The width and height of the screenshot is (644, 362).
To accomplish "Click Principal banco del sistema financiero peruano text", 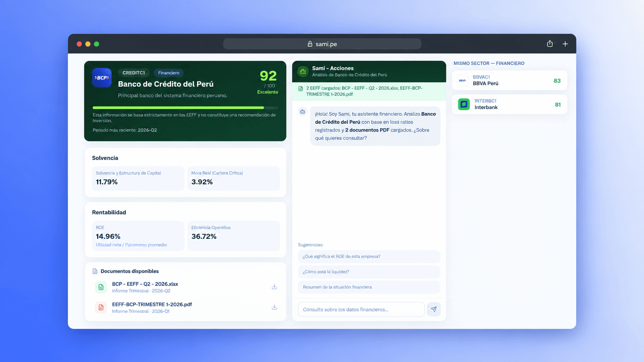I will pyautogui.click(x=173, y=95).
